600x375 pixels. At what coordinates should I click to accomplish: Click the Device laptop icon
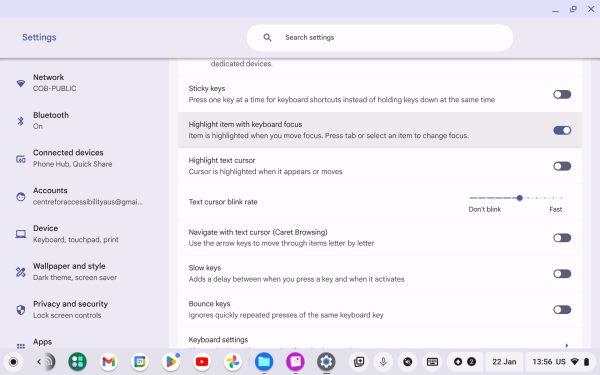(x=21, y=234)
